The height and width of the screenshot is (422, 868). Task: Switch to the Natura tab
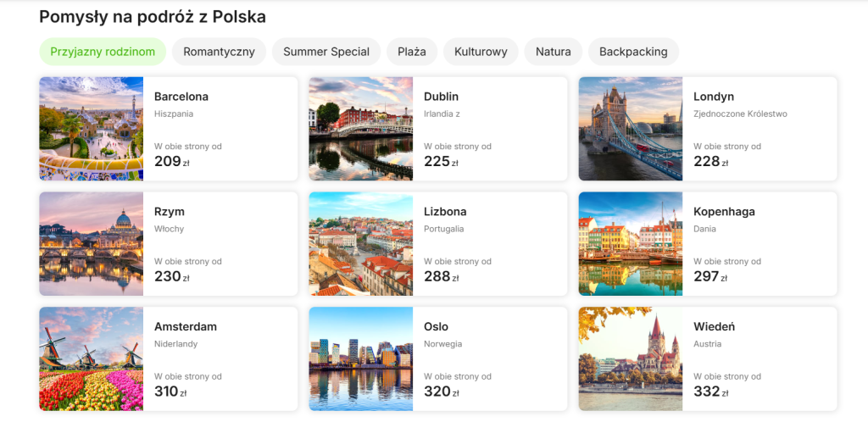pos(553,52)
